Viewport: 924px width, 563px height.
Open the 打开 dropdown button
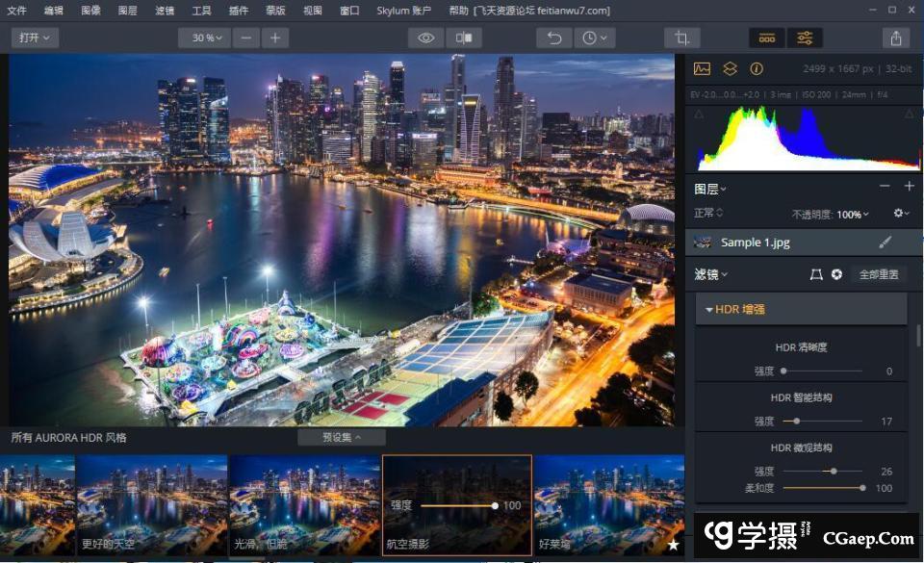pyautogui.click(x=35, y=38)
